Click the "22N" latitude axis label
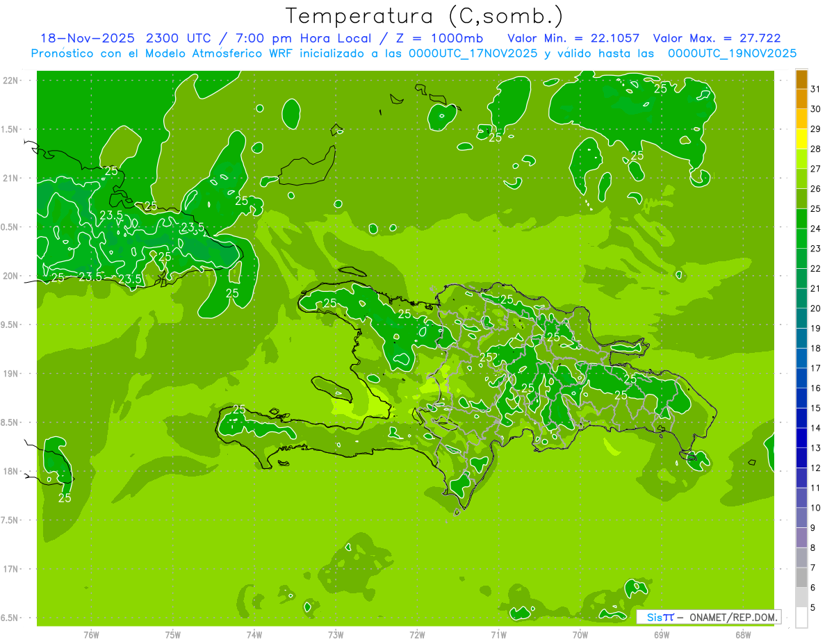 pos(10,81)
